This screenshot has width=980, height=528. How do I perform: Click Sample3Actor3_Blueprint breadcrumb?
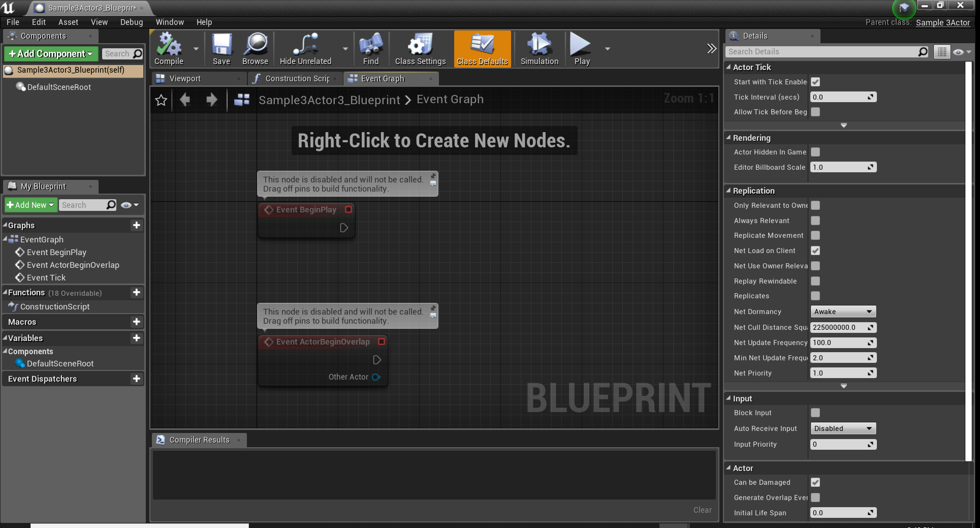pyautogui.click(x=329, y=100)
